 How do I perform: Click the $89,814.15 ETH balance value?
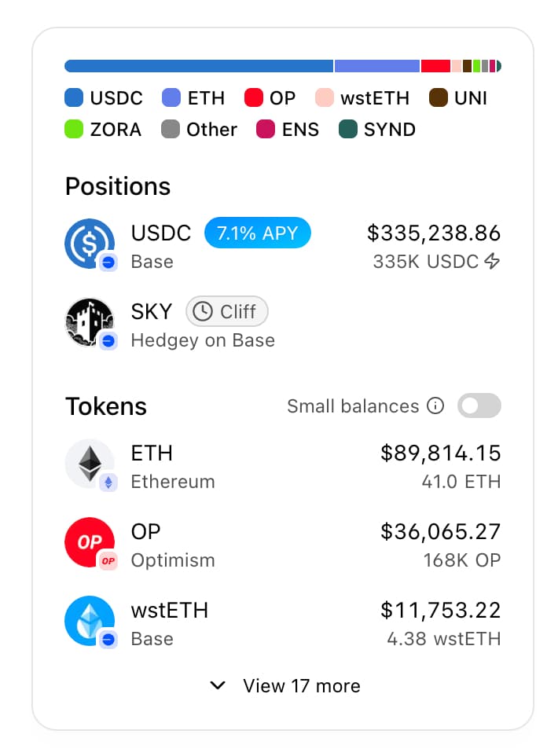tap(440, 453)
